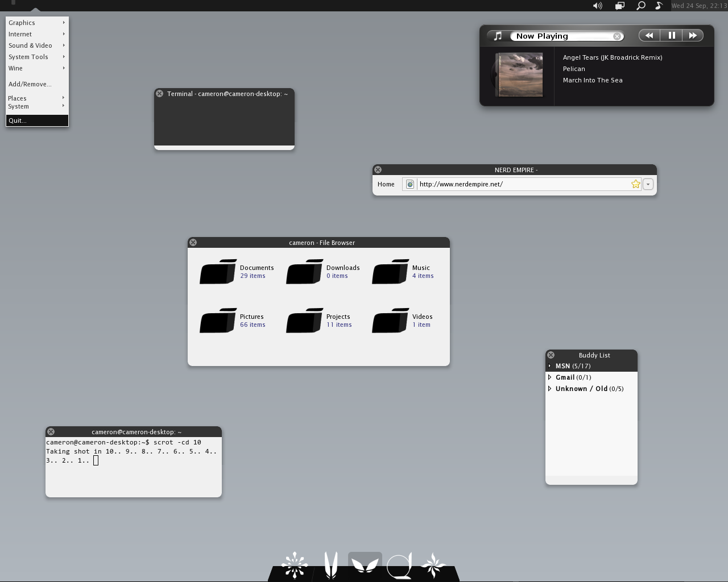Click the artist name Pelican
This screenshot has width=728, height=582.
pos(574,69)
